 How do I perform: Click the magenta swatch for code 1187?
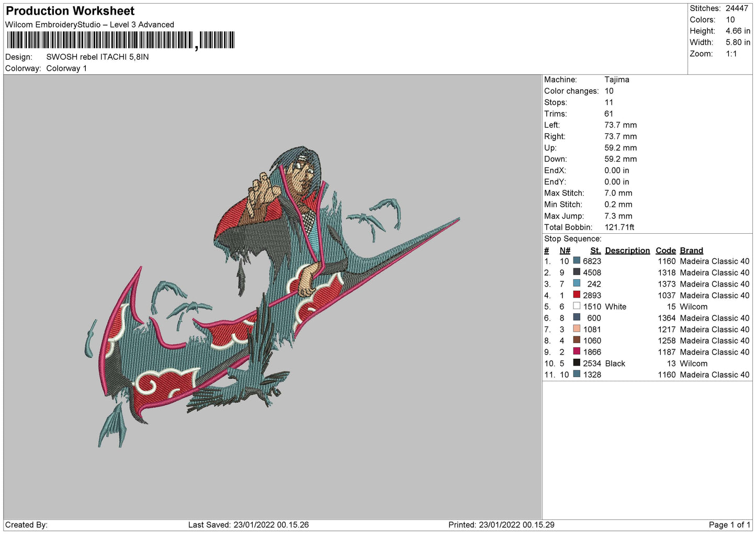pyautogui.click(x=577, y=352)
